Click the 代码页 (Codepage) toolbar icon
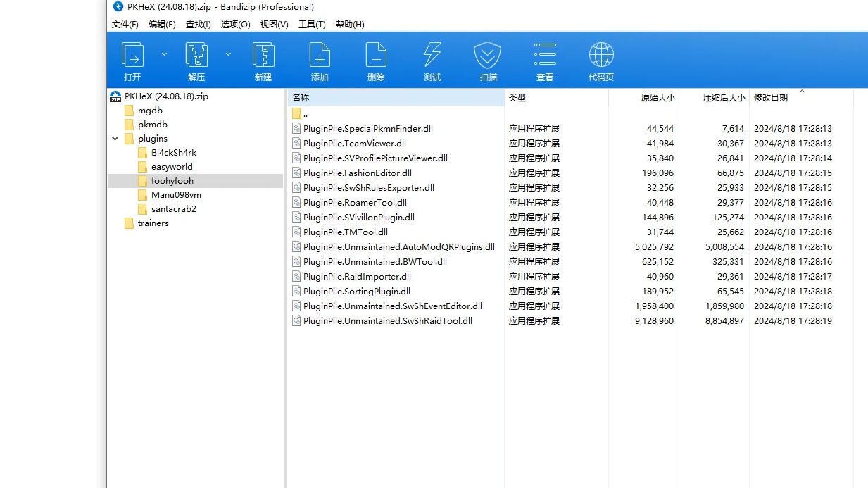Screen dimensions: 868x488 click(x=600, y=59)
